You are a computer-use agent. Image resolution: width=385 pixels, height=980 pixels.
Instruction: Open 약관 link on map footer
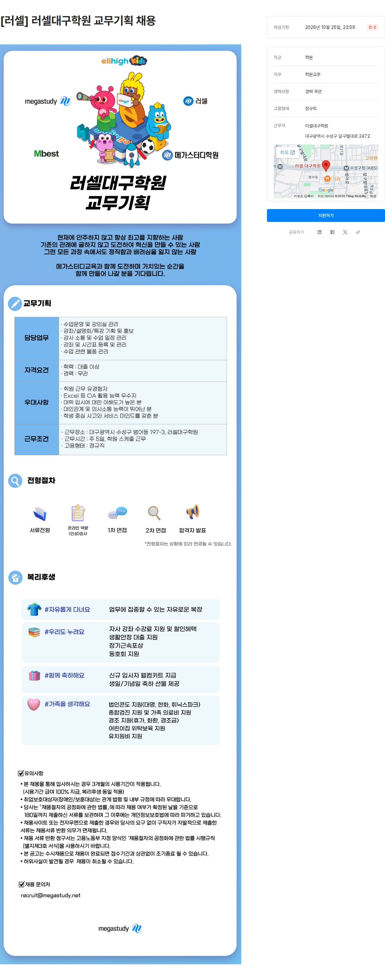coord(373,196)
